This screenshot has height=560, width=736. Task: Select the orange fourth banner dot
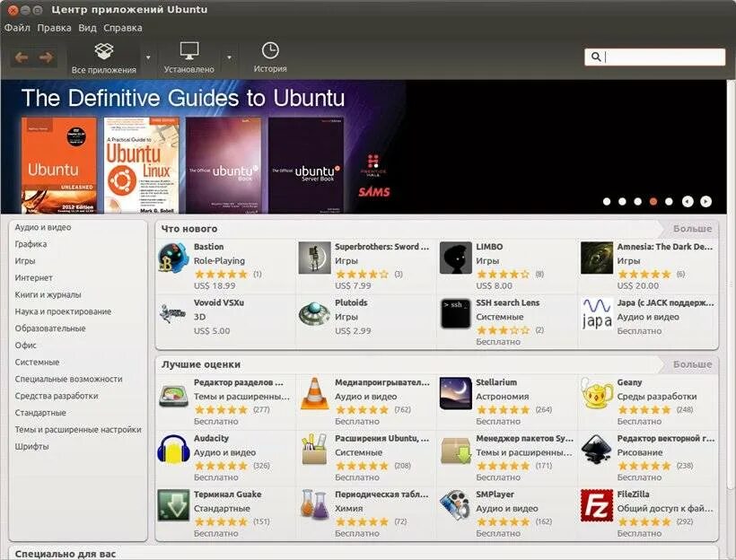653,201
